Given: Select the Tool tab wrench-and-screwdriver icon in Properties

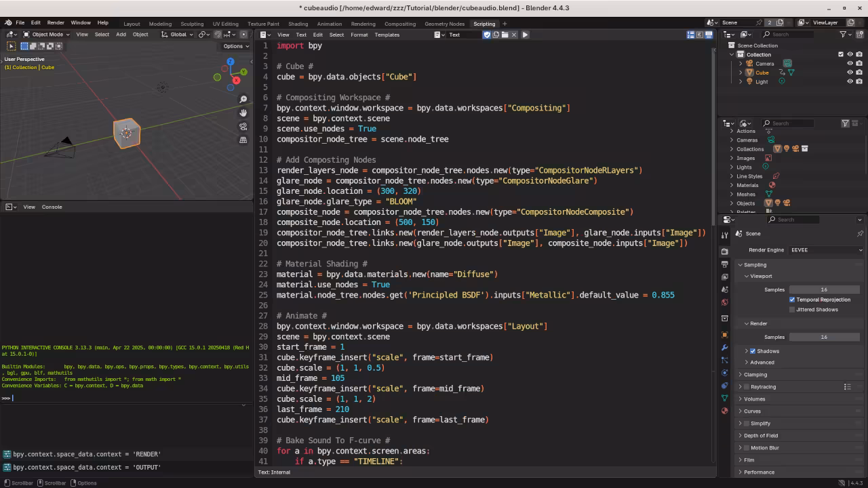Looking at the screenshot, I should pyautogui.click(x=724, y=235).
